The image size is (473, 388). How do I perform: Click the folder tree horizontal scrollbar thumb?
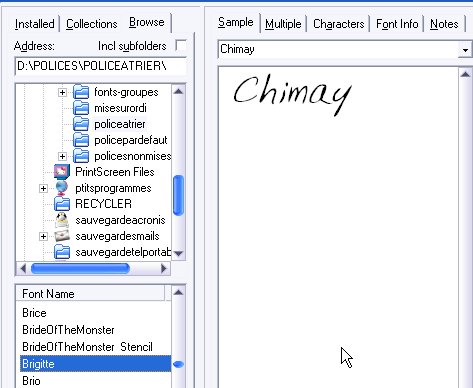[80, 268]
